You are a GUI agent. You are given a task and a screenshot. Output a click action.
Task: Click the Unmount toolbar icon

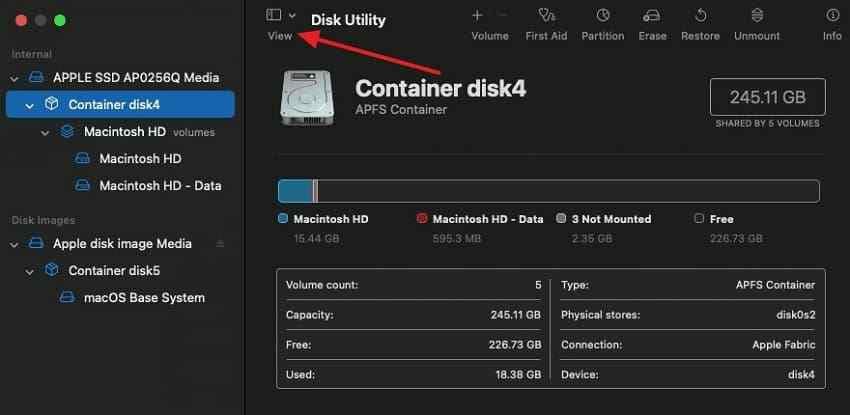pyautogui.click(x=757, y=16)
